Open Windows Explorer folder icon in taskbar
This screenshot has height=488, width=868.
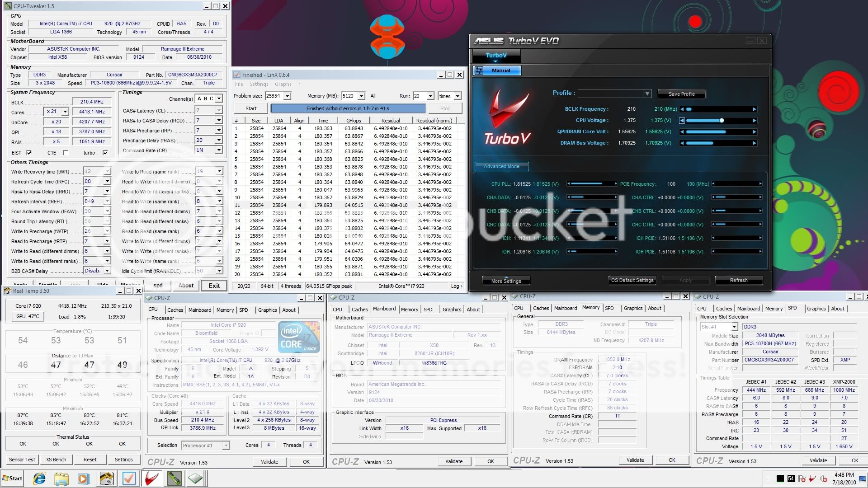click(61, 479)
